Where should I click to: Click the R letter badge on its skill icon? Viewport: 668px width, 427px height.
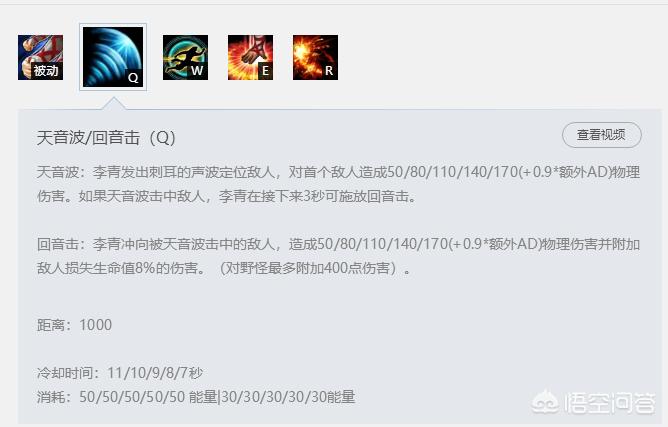(x=329, y=70)
